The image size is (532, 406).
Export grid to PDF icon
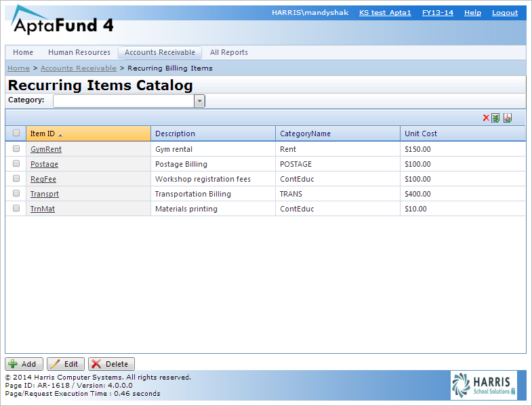508,118
